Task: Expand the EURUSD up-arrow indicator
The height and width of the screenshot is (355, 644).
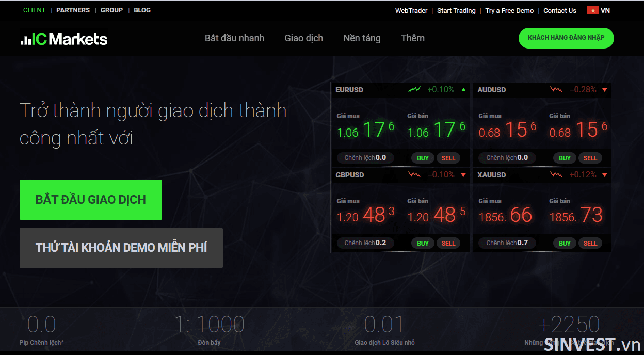Action: [463, 90]
